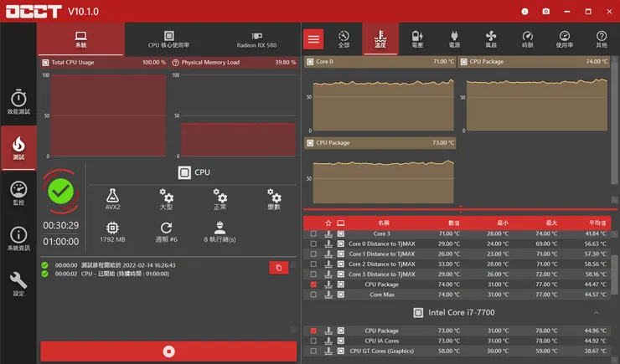Image resolution: width=620 pixels, height=364 pixels.
Task: Click star favorites column header icon
Action: tap(328, 223)
